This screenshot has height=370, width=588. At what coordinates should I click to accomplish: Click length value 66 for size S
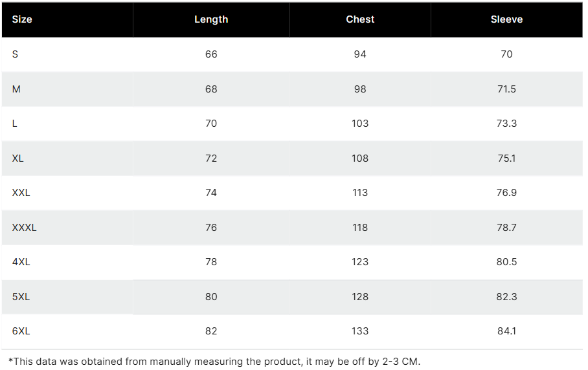pos(211,54)
